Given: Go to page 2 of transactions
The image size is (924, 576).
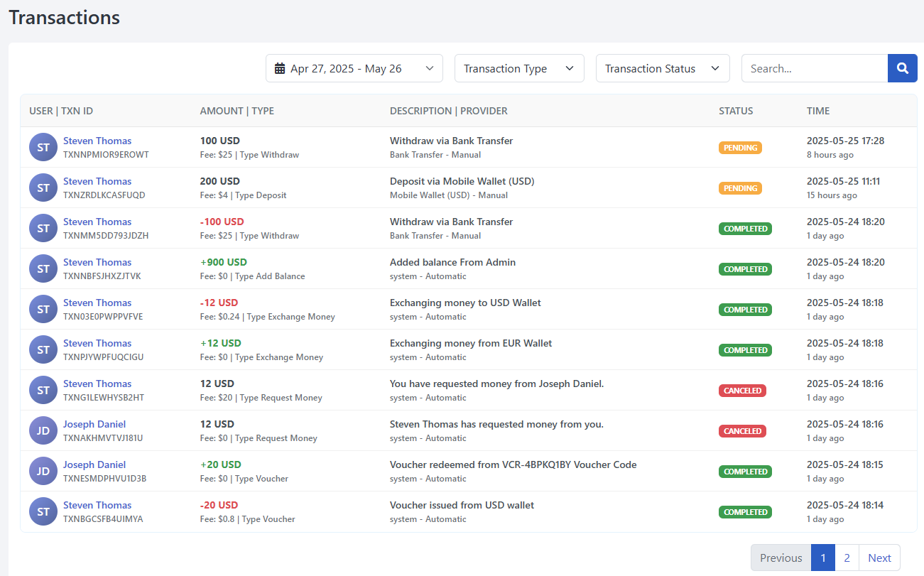Looking at the screenshot, I should tap(847, 558).
